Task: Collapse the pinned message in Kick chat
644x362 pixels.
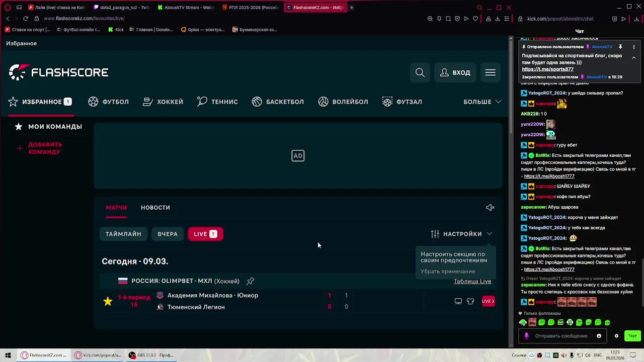Action: click(x=633, y=58)
